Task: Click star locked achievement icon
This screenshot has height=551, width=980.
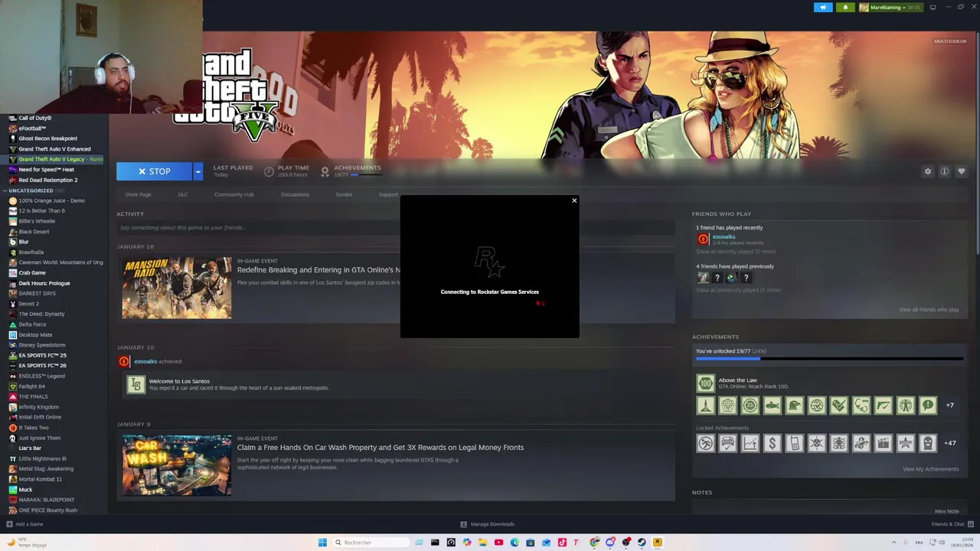Action: point(906,443)
